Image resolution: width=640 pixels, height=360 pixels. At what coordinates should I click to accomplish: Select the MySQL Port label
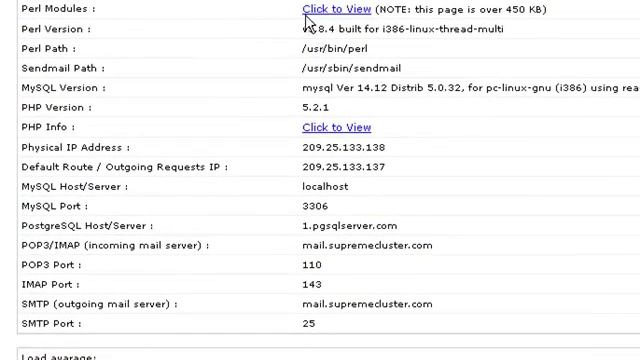[x=54, y=207]
